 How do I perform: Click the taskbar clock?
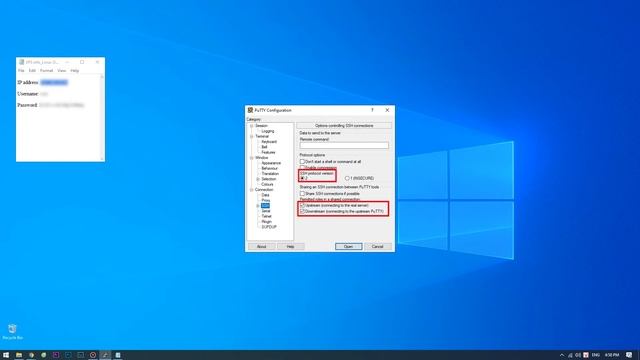612,355
